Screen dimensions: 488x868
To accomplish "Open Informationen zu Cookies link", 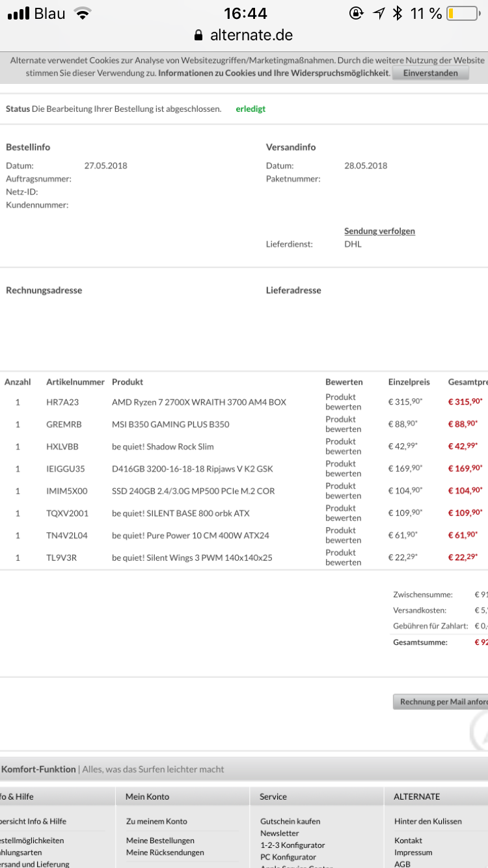I will tap(274, 73).
